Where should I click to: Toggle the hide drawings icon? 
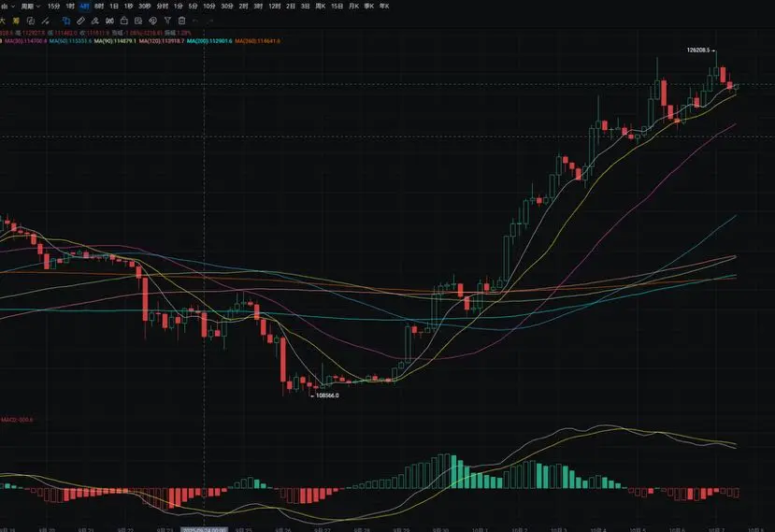pos(152,21)
